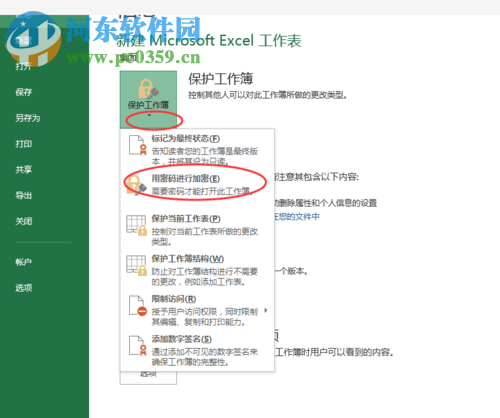Open the 共享 sidebar page
Screen dimensions: 500x418
[x=23, y=170]
